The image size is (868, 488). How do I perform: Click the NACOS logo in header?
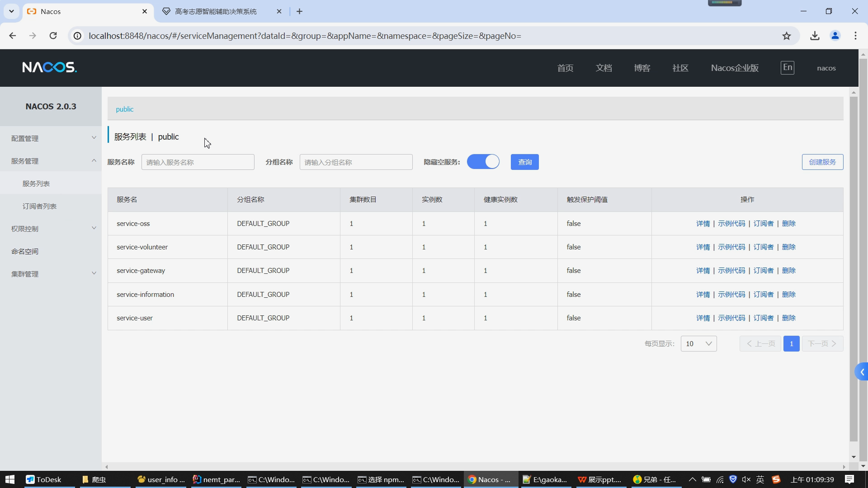50,68
